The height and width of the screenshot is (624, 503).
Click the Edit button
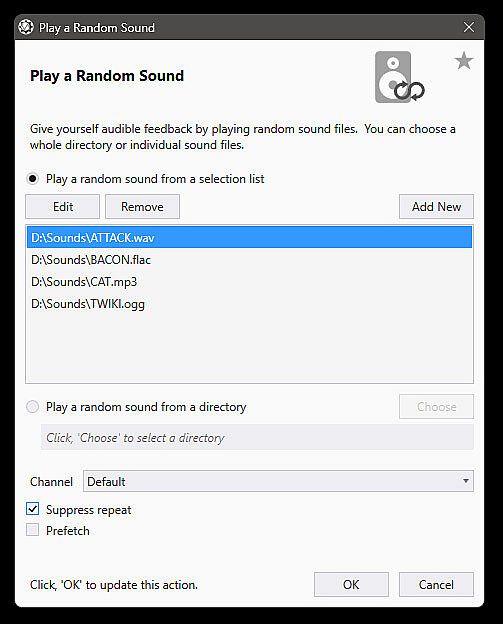(62, 207)
